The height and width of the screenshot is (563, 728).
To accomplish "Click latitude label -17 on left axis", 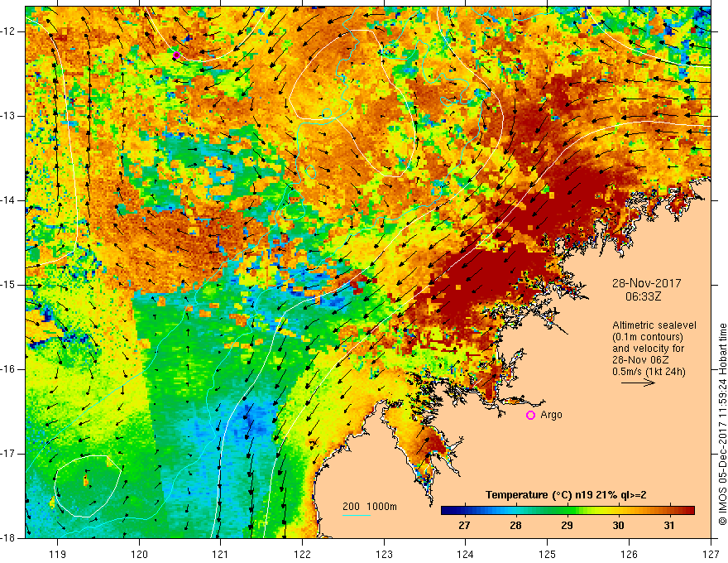I will 8,454.
